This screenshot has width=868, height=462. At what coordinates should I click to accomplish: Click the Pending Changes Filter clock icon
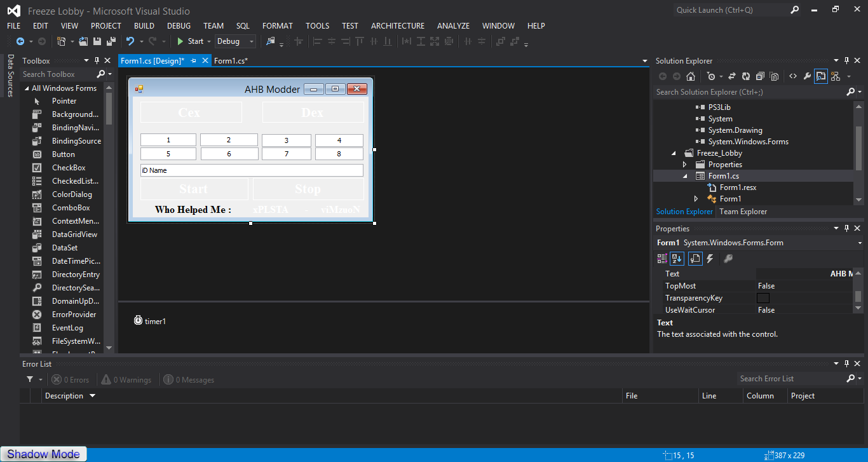coord(711,76)
